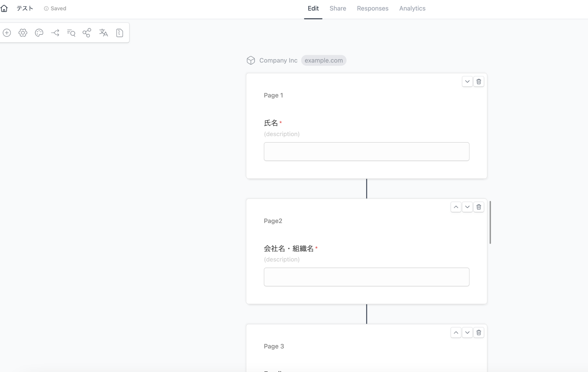This screenshot has width=588, height=372.
Task: Click the example.com badge
Action: coord(324,61)
